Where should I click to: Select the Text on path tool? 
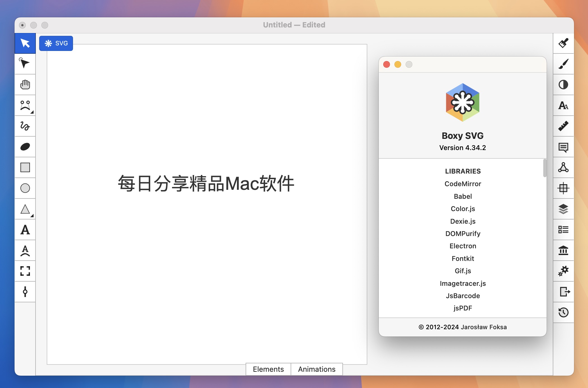(x=25, y=250)
